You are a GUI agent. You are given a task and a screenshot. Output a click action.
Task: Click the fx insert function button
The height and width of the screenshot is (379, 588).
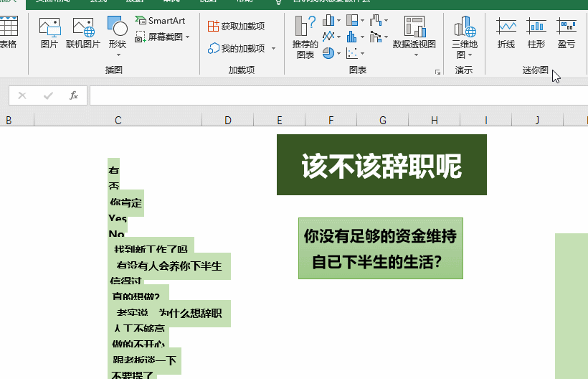point(74,95)
